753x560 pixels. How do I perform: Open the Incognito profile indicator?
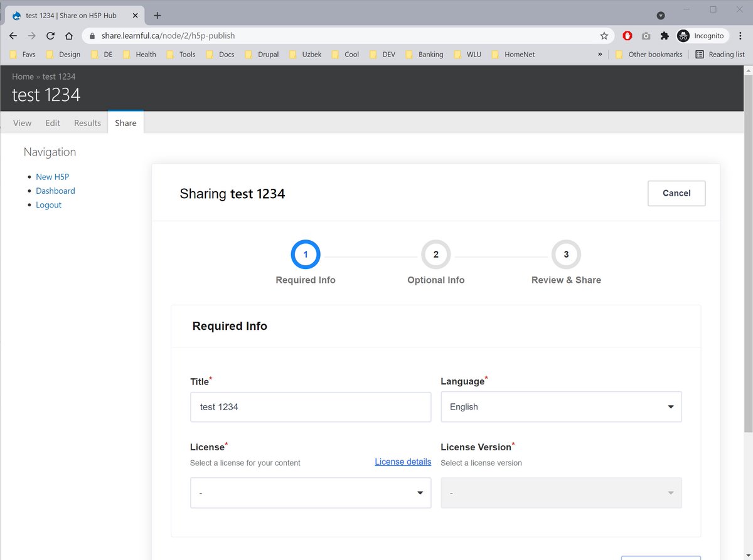pos(702,36)
